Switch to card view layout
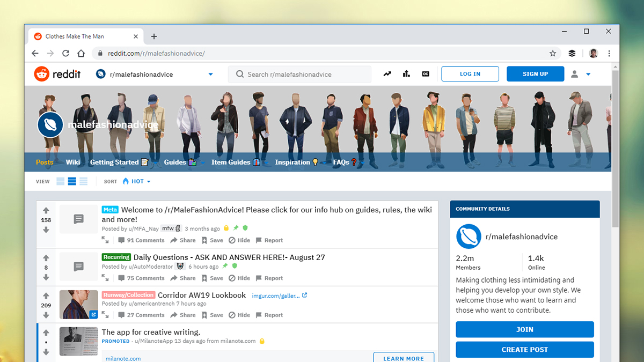Viewport: 644px width, 362px height. [x=61, y=181]
